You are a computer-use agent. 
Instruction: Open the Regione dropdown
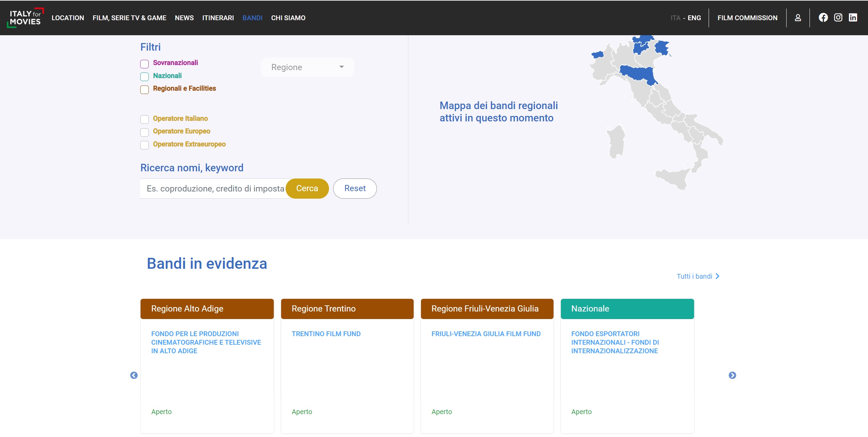(x=307, y=67)
